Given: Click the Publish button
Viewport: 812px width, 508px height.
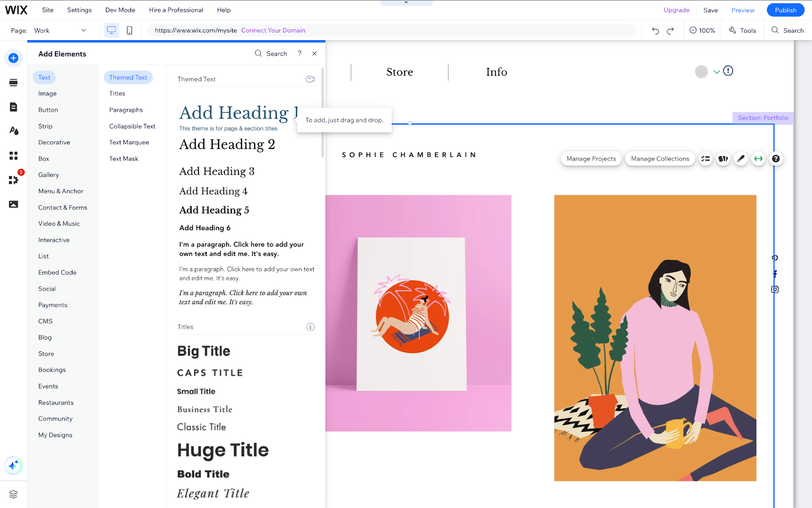Looking at the screenshot, I should [x=785, y=10].
